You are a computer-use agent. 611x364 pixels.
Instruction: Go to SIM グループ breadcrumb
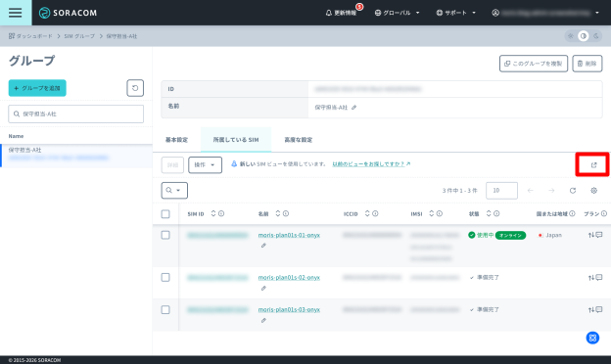(79, 36)
